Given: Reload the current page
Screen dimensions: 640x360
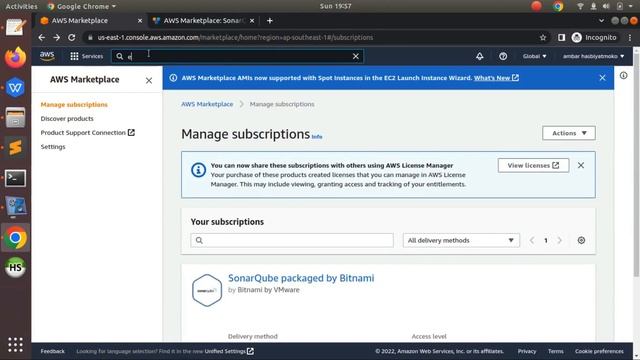Looking at the screenshot, I should [x=71, y=38].
